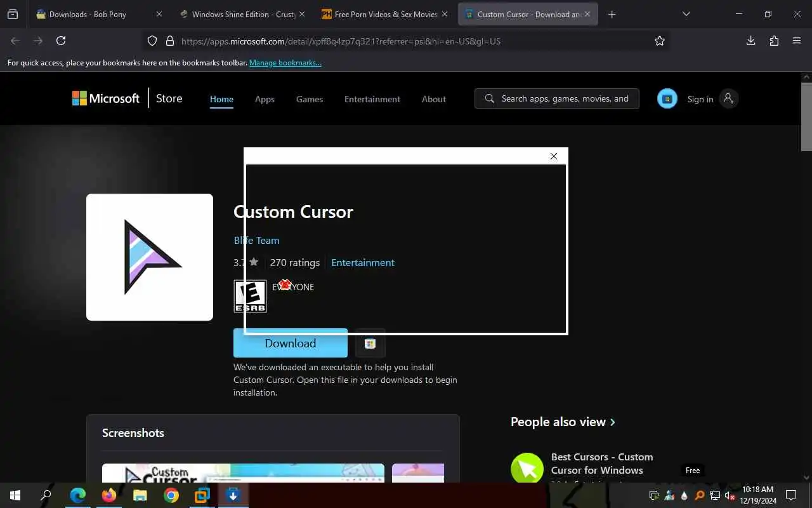The height and width of the screenshot is (508, 812).
Task: Launch Microsoft Edge from the taskbar
Action: pyautogui.click(x=77, y=495)
